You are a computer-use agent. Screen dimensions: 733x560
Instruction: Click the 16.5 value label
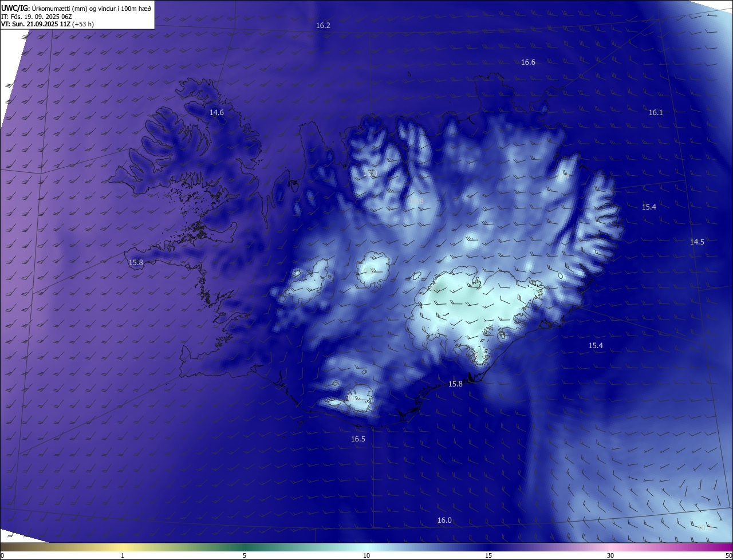(358, 439)
